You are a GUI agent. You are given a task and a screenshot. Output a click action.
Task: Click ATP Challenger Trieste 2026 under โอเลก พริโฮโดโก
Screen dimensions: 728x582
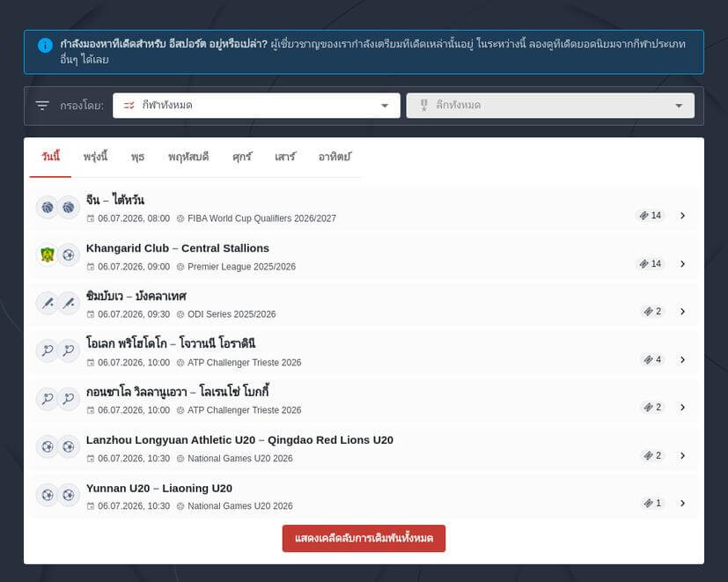(244, 362)
